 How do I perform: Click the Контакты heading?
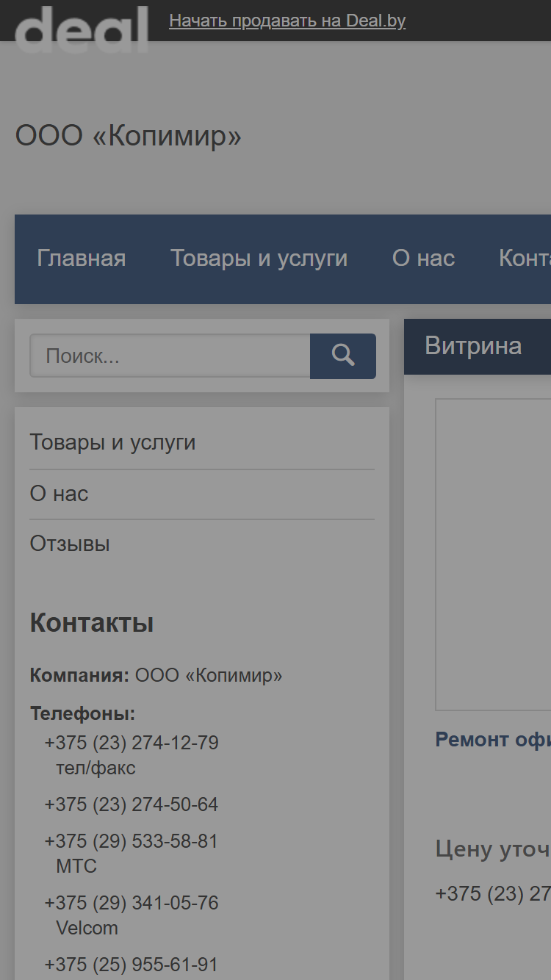[92, 623]
